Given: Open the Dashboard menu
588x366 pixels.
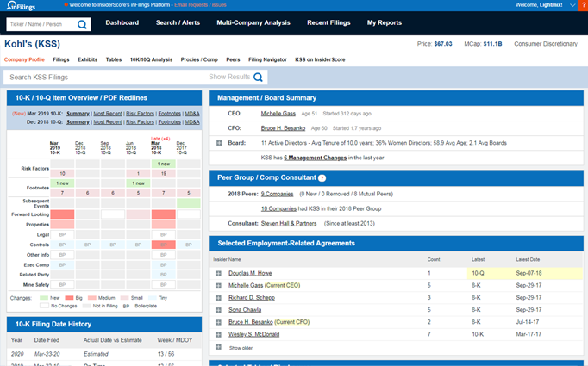Looking at the screenshot, I should (122, 22).
